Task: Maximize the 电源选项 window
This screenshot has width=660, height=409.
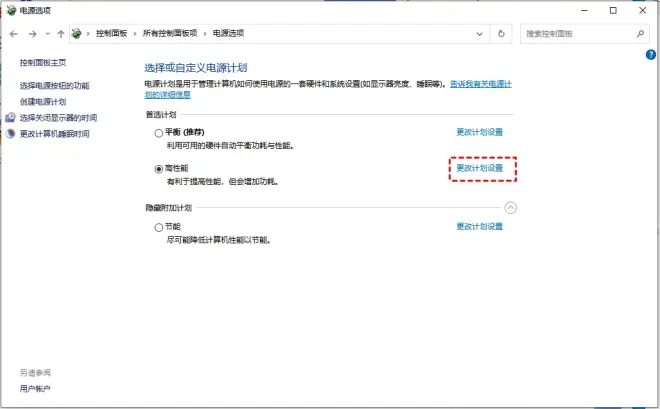Action: (613, 11)
